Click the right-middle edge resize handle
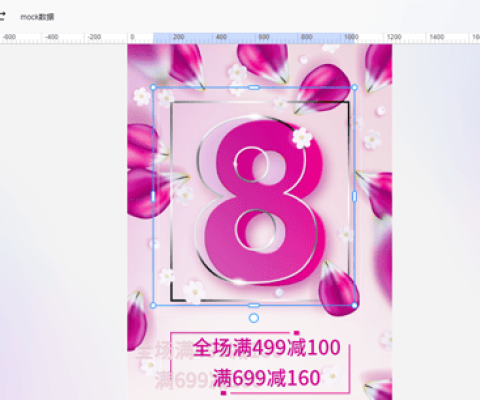 354,196
